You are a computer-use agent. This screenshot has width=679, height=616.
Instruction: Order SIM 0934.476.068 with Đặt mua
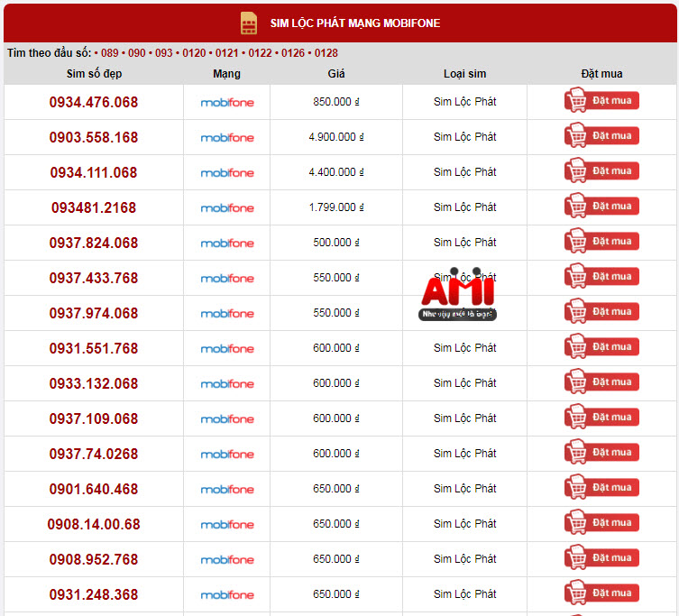[x=601, y=100]
